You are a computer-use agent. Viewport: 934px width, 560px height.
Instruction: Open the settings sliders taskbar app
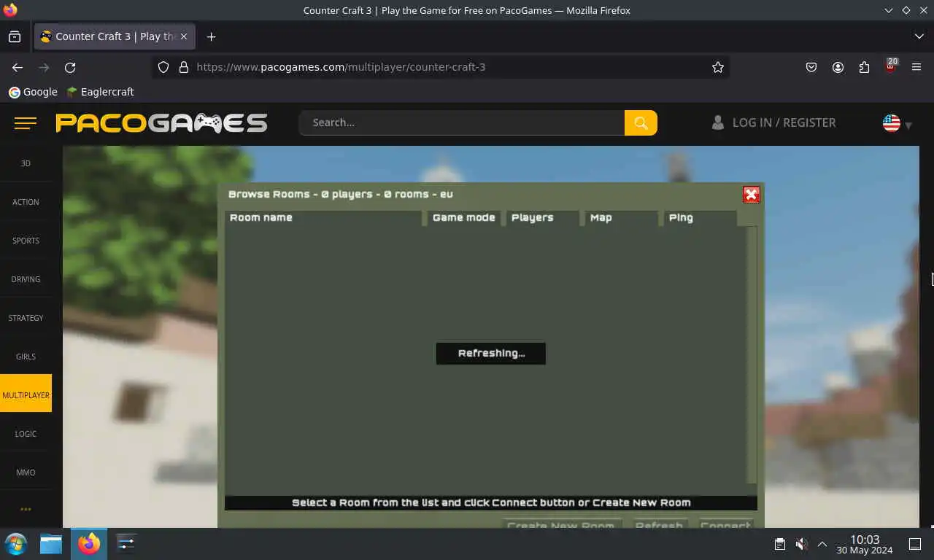126,544
